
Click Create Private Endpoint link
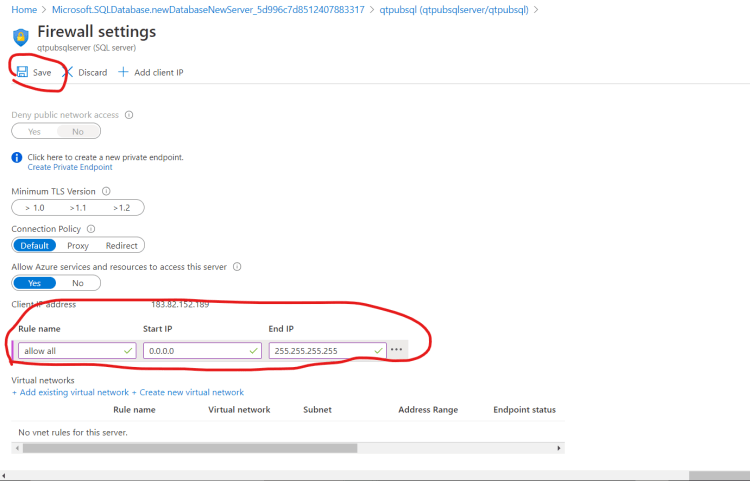click(70, 167)
